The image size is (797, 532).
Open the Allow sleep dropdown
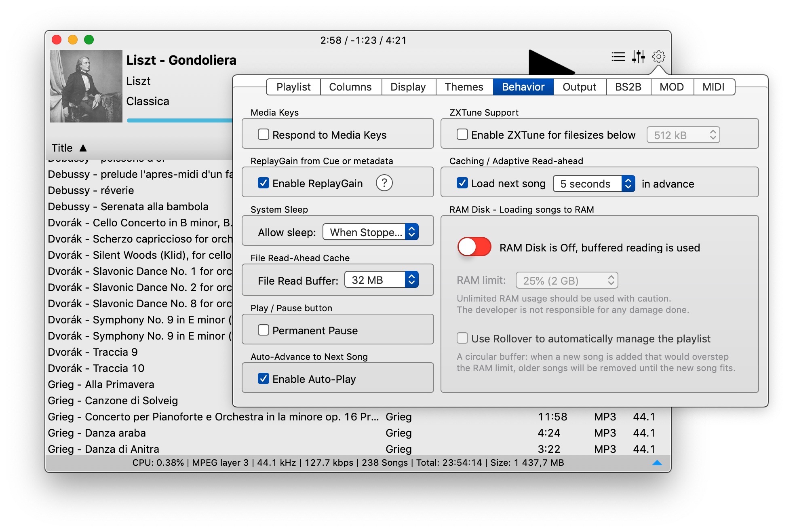(x=371, y=232)
